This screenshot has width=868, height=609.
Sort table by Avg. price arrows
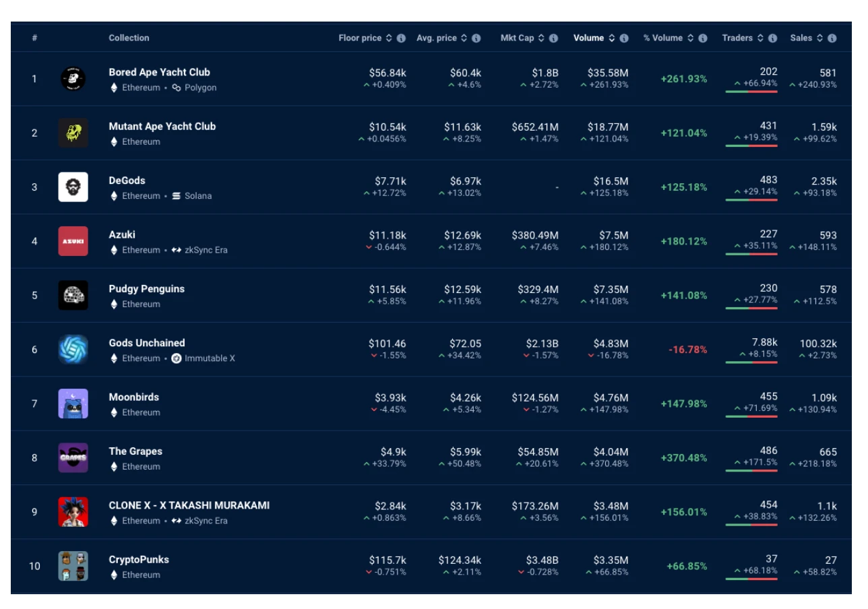[464, 38]
